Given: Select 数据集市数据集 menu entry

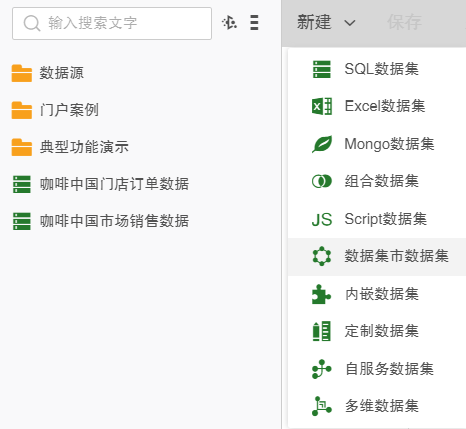Looking at the screenshot, I should pyautogui.click(x=377, y=257).
